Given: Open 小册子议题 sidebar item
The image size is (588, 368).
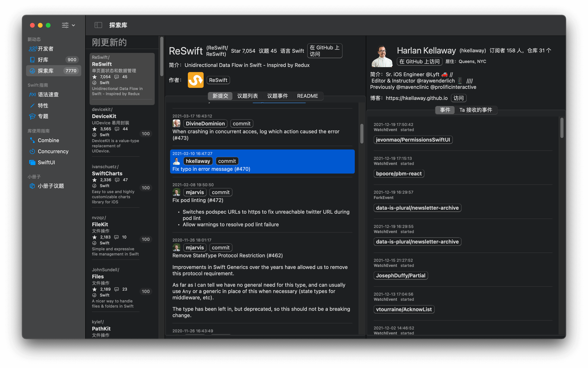Looking at the screenshot, I should click(x=53, y=186).
